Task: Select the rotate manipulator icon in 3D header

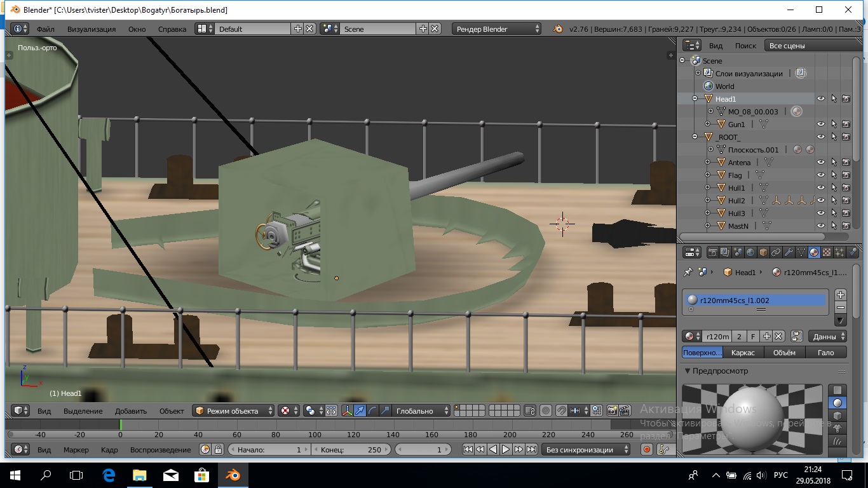Action: pos(372,410)
